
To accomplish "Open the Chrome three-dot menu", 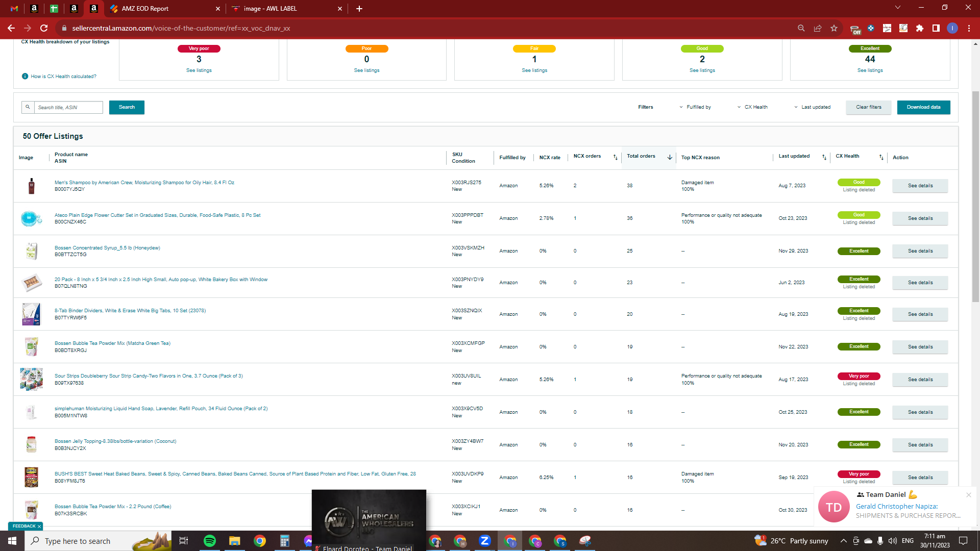I will pos(969,29).
